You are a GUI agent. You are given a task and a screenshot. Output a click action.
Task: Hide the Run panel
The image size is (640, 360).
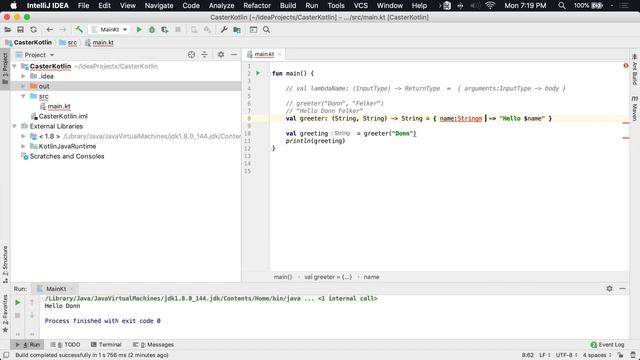pos(622,288)
